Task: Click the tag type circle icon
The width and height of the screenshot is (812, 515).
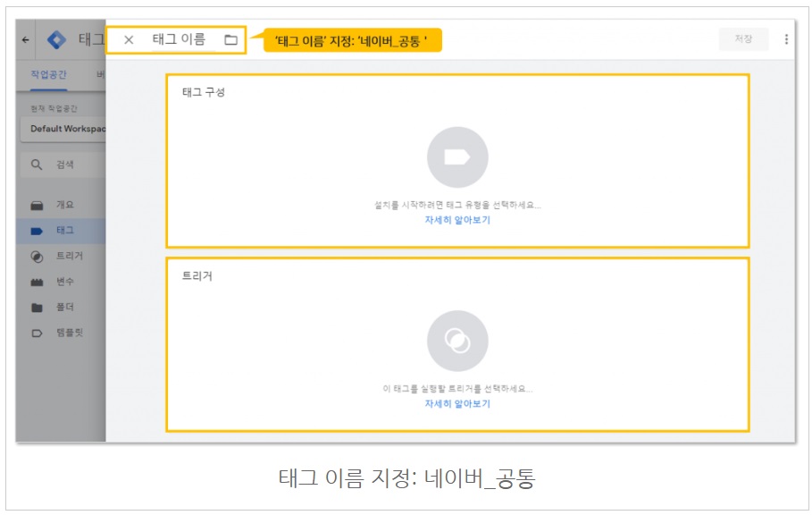Action: click(457, 157)
